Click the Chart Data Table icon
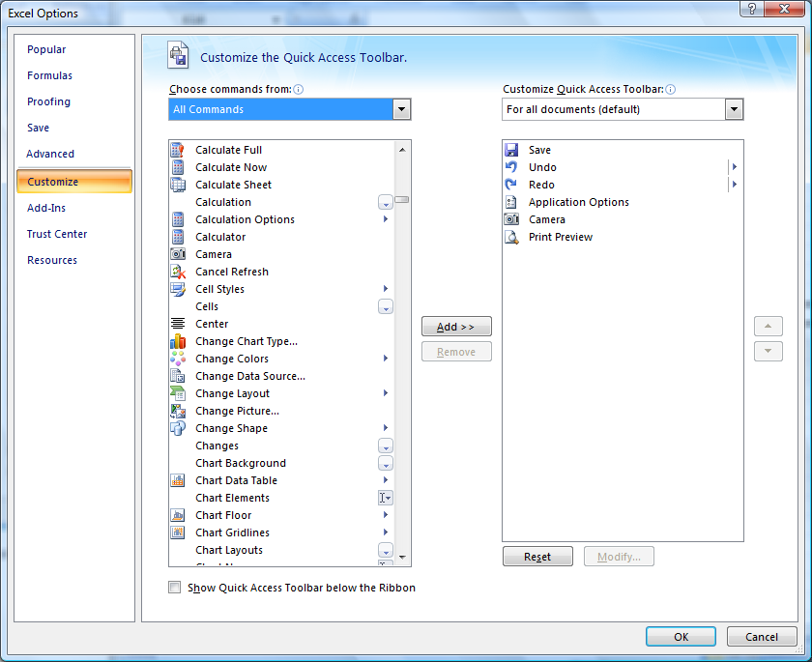Viewport: 812px width, 662px height. [x=178, y=480]
